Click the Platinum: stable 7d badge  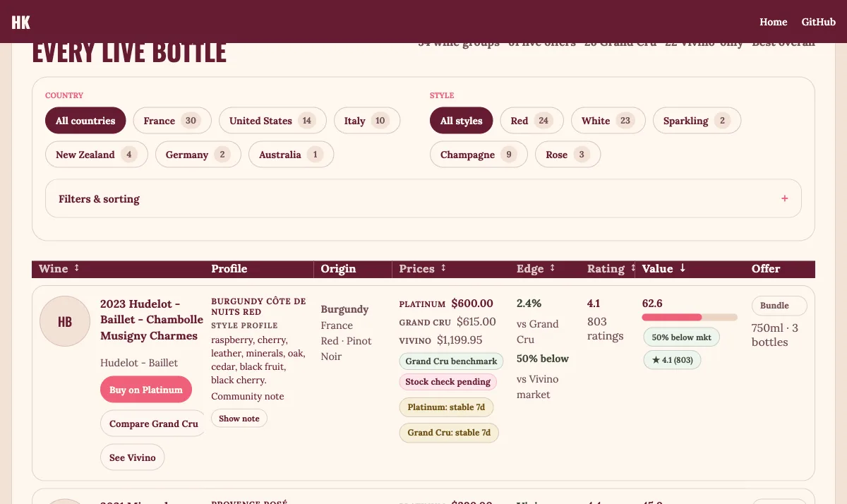446,407
